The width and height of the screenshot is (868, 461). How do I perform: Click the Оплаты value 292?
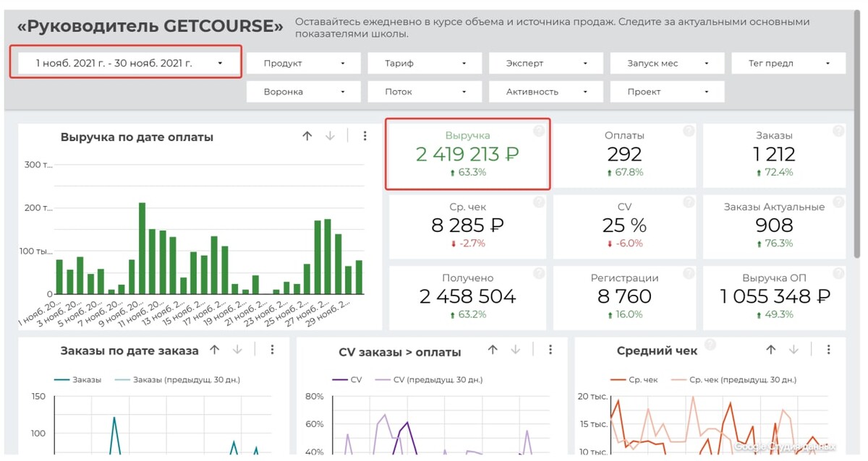click(x=624, y=154)
